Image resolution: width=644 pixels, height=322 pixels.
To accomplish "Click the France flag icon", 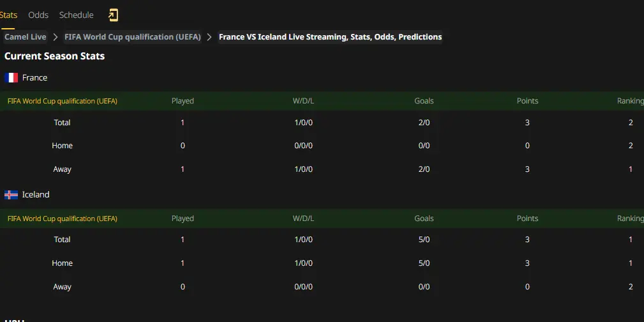I will [x=11, y=78].
